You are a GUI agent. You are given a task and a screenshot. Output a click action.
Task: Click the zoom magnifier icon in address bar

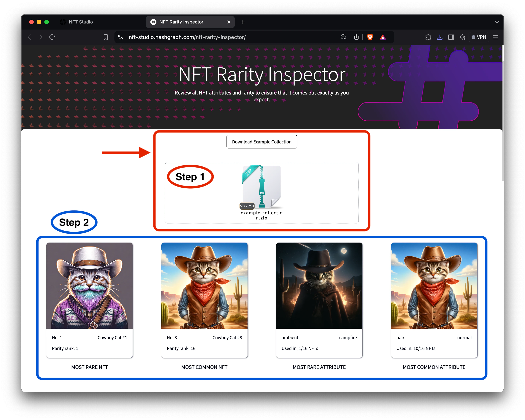pos(343,37)
